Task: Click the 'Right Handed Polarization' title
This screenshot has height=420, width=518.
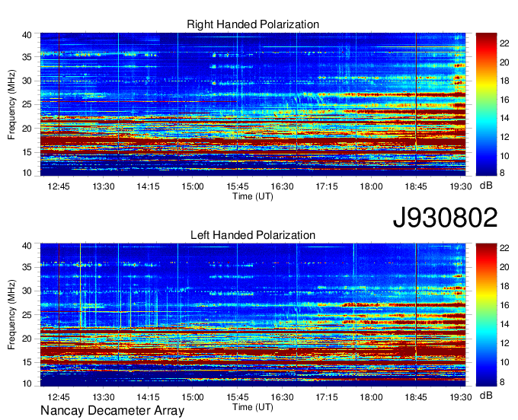Action: [x=253, y=24]
